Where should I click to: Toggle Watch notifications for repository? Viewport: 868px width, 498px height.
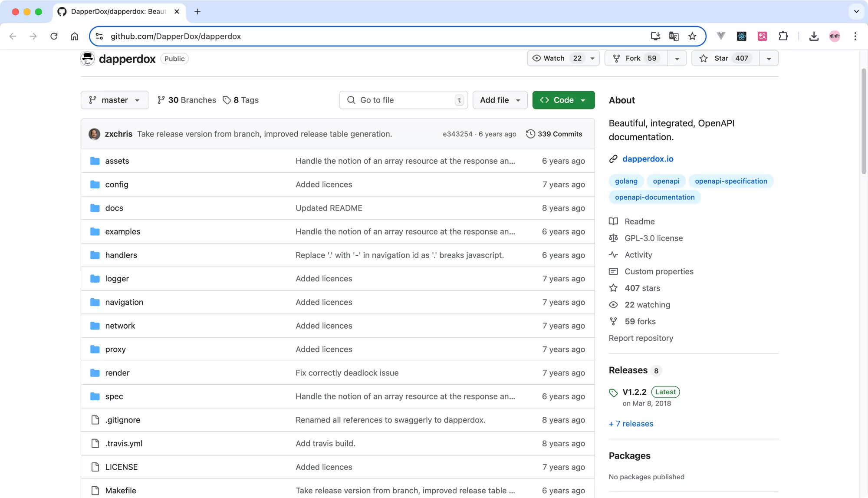(558, 58)
